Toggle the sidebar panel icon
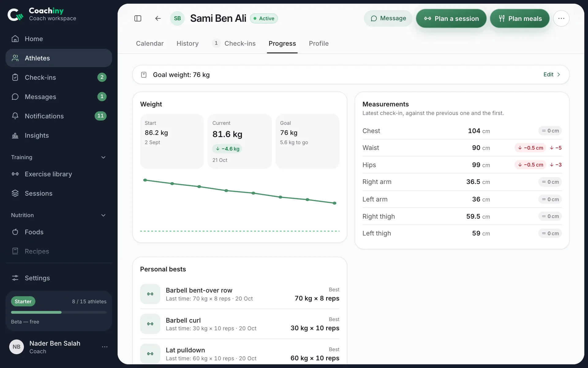588x368 pixels. (x=138, y=18)
